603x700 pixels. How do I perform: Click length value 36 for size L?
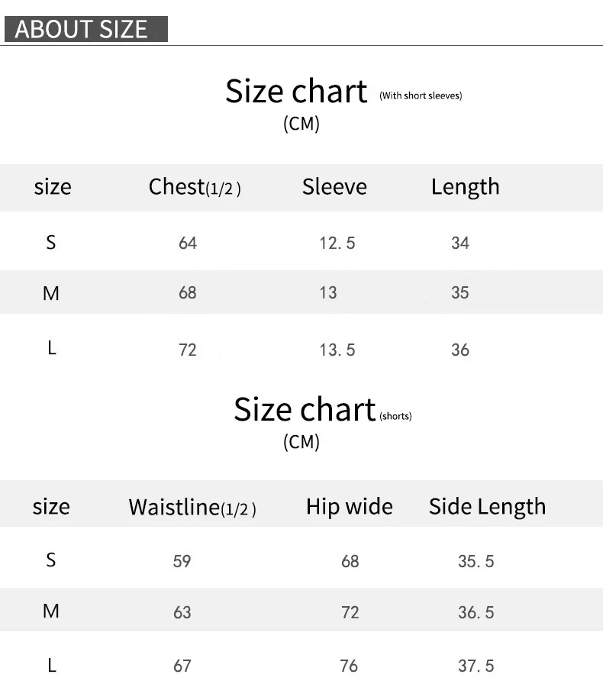(460, 350)
